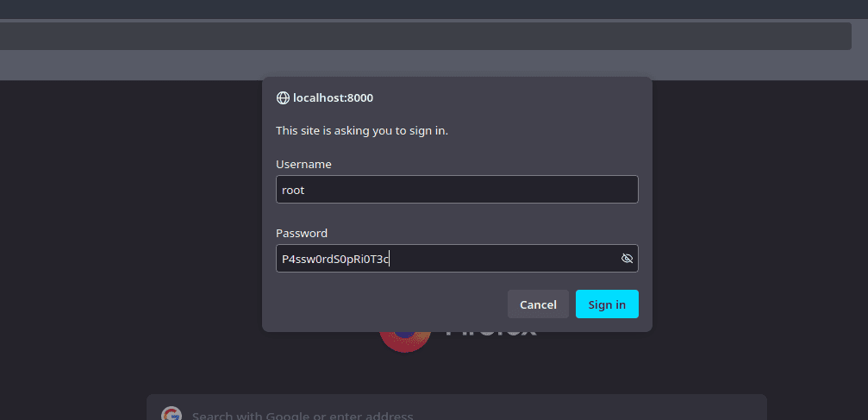
Task: Click the localhost:8000 host title text
Action: pyautogui.click(x=333, y=98)
